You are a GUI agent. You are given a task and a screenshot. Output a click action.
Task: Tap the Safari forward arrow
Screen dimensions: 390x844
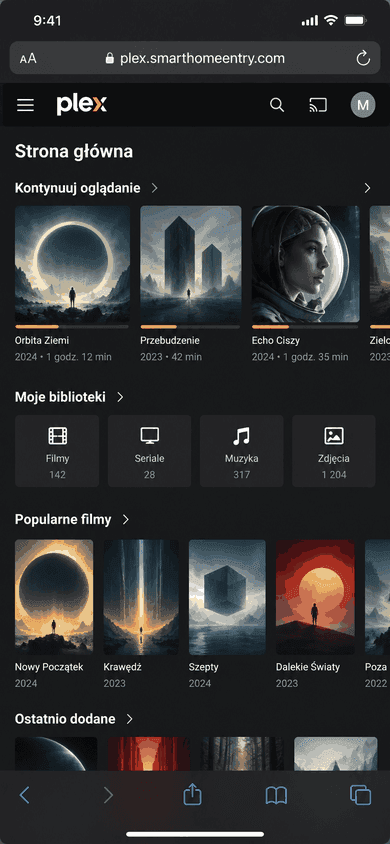click(x=108, y=794)
